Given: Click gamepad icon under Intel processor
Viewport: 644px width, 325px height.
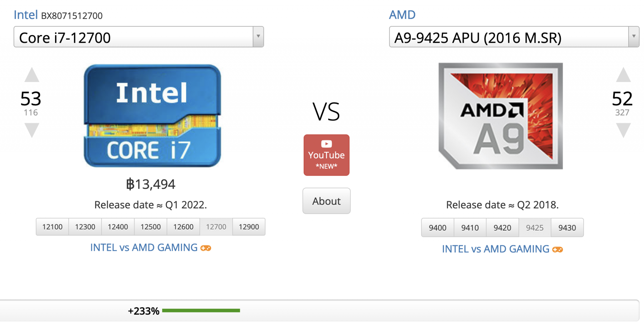Looking at the screenshot, I should click(206, 248).
